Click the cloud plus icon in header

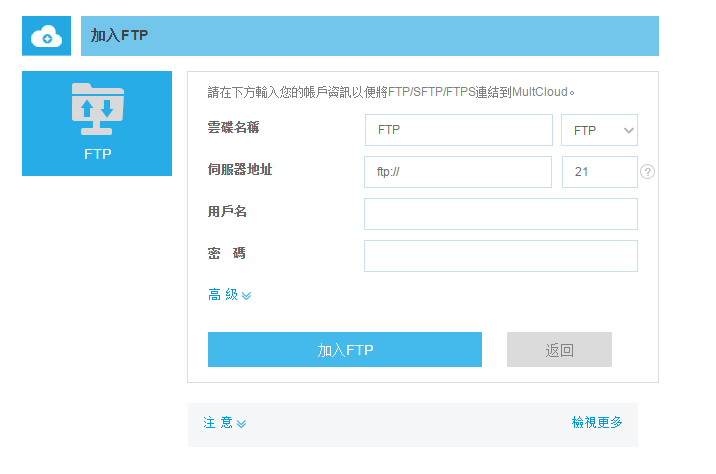tap(46, 37)
